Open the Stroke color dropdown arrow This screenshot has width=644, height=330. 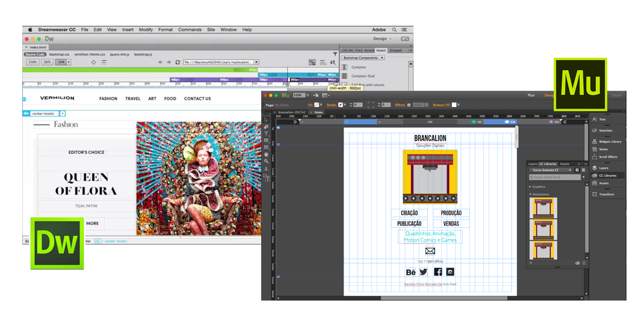(345, 105)
